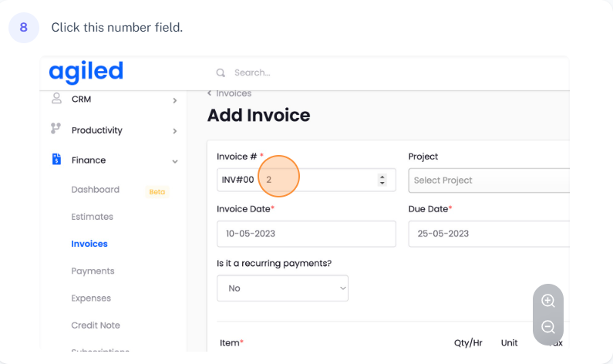Click the Invoices breadcrumb back link
613x364 pixels.
230,93
